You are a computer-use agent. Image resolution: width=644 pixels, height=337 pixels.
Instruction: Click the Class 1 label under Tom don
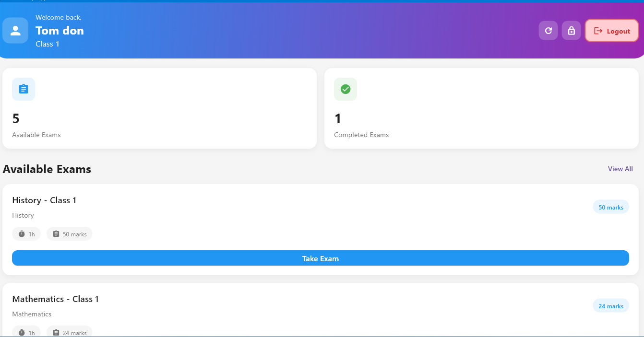pyautogui.click(x=47, y=44)
